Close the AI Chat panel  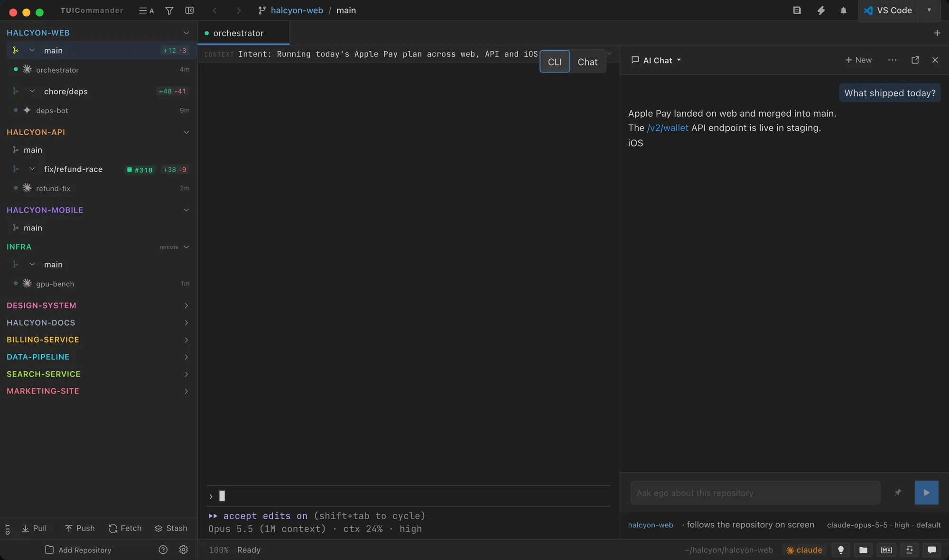[935, 60]
